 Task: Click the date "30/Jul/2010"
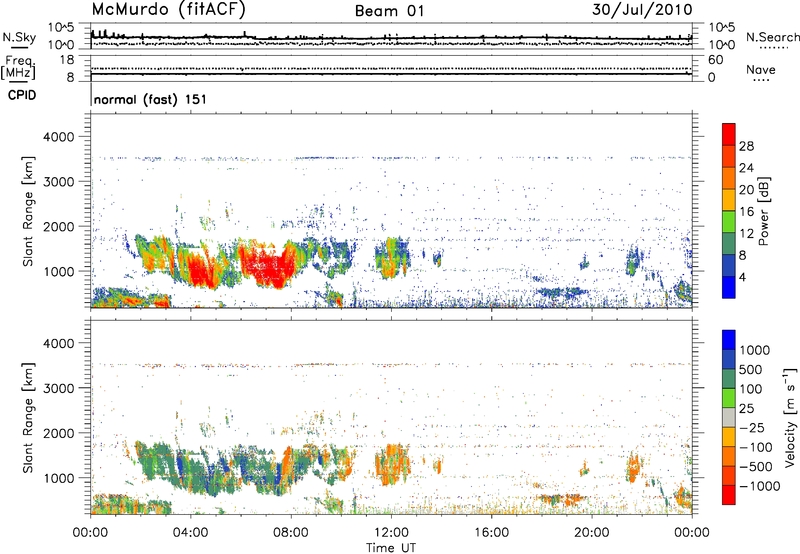tap(642, 10)
